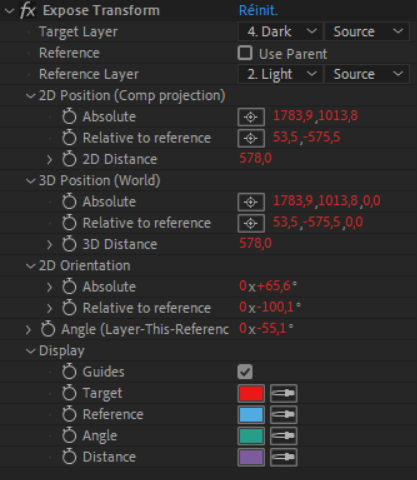Toggle the fx effect switch for Expose Transform
The width and height of the screenshot is (417, 480).
(x=27, y=10)
